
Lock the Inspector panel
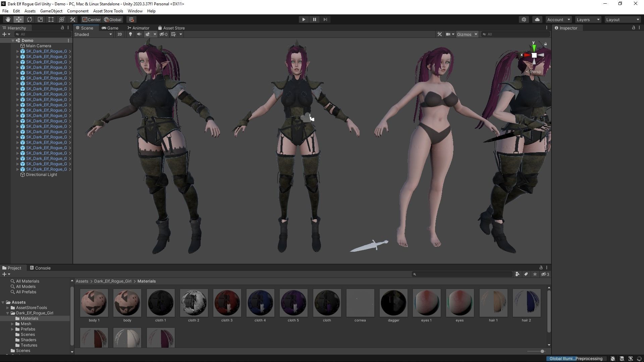[x=633, y=28]
